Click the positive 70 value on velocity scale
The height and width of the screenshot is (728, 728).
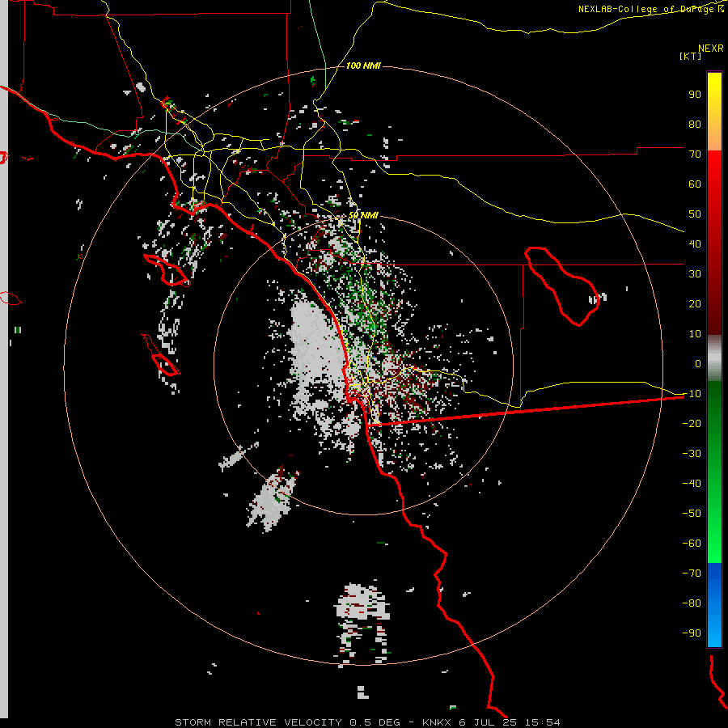(695, 154)
